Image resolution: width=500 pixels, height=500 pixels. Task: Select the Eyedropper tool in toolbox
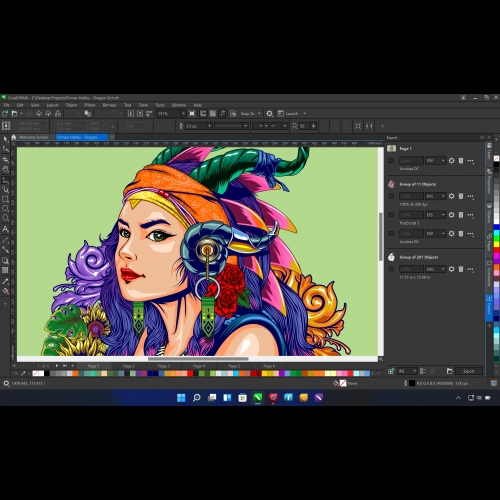5,282
